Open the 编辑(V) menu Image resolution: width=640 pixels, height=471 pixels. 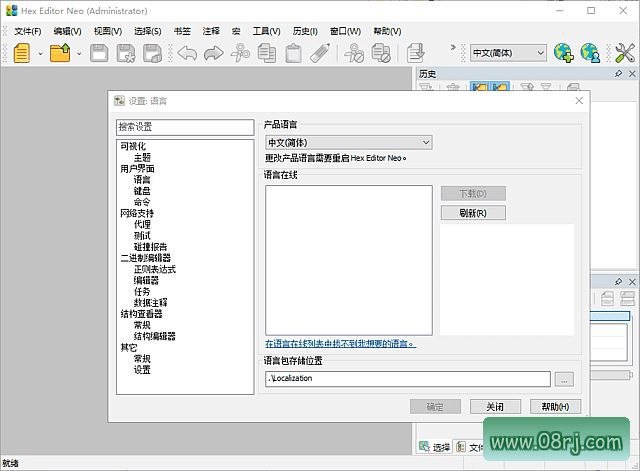click(67, 31)
